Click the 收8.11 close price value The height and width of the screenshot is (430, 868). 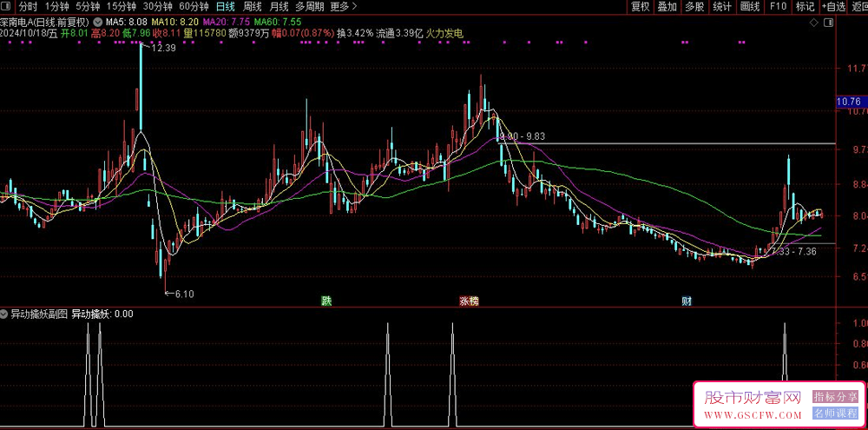(x=167, y=33)
